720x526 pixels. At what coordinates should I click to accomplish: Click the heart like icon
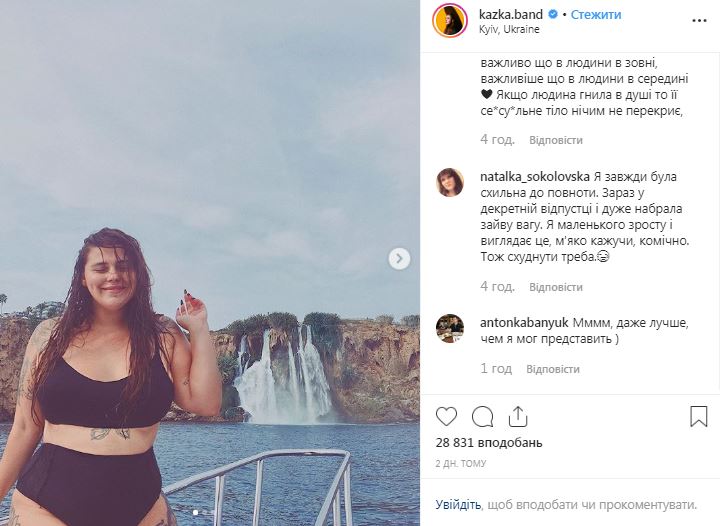click(447, 416)
